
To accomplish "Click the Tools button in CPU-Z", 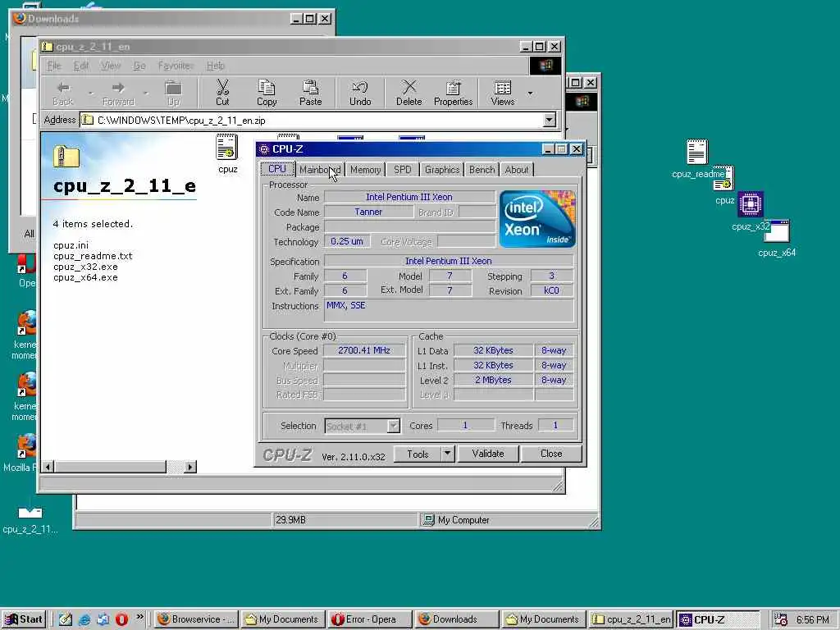I will click(x=418, y=454).
